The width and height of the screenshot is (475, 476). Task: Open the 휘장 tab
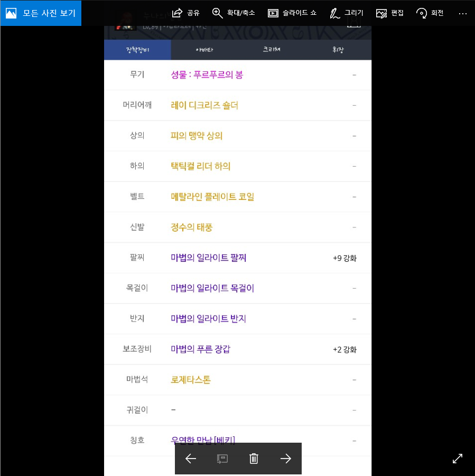pyautogui.click(x=338, y=50)
